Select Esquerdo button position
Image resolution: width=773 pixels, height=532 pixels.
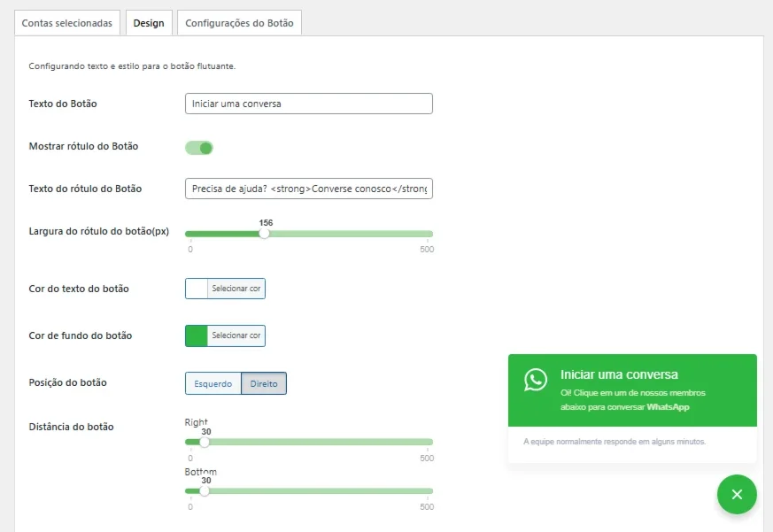pos(213,383)
